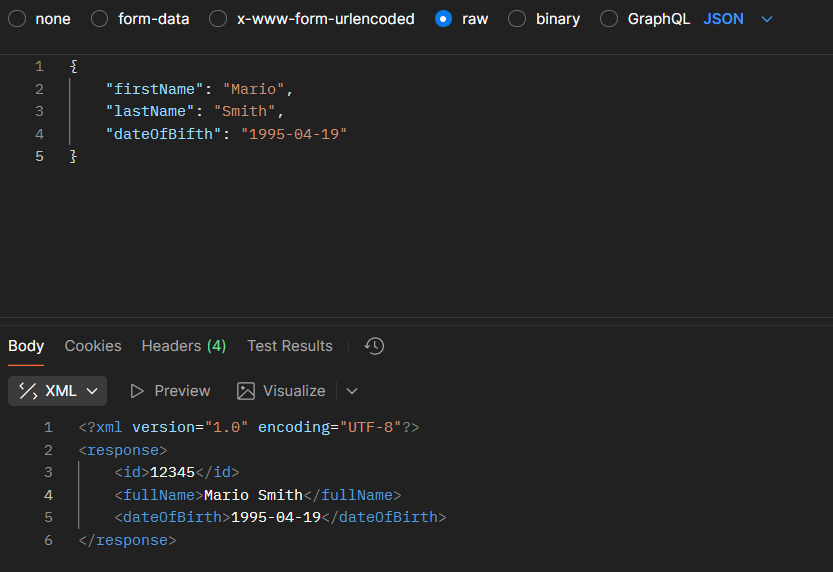Image resolution: width=833 pixels, height=572 pixels.
Task: Open the response history clock icon
Action: tap(374, 346)
